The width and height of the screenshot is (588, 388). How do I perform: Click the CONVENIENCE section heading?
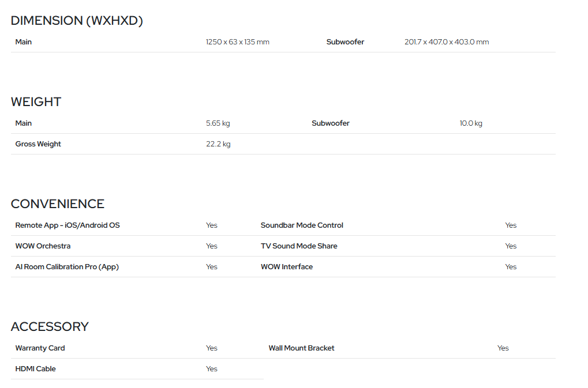[x=58, y=204]
